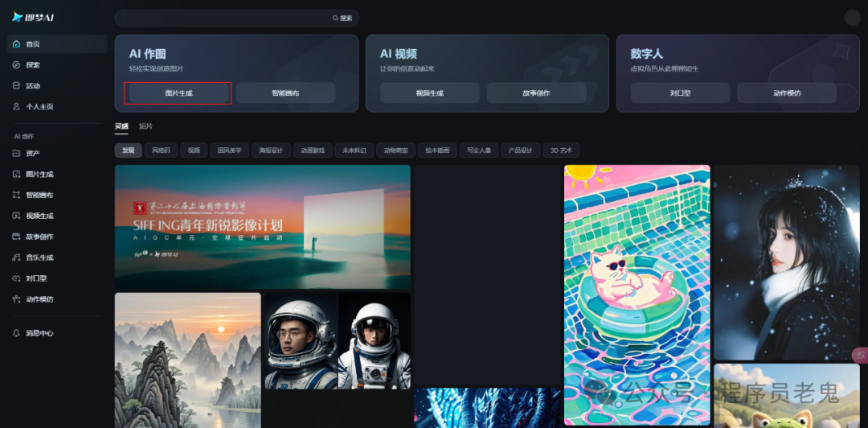Filter by the 写实人像 category chip
This screenshot has height=428, width=868.
click(x=479, y=150)
